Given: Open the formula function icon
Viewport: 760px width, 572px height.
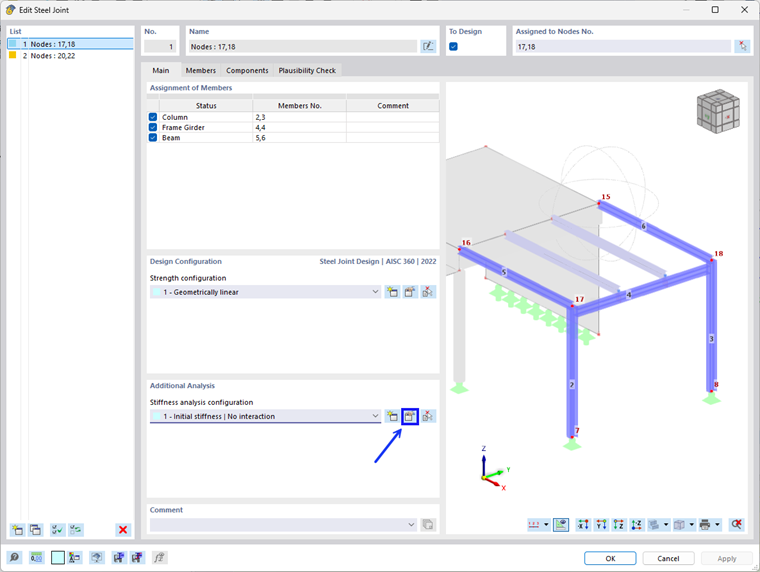Looking at the screenshot, I should 159,558.
